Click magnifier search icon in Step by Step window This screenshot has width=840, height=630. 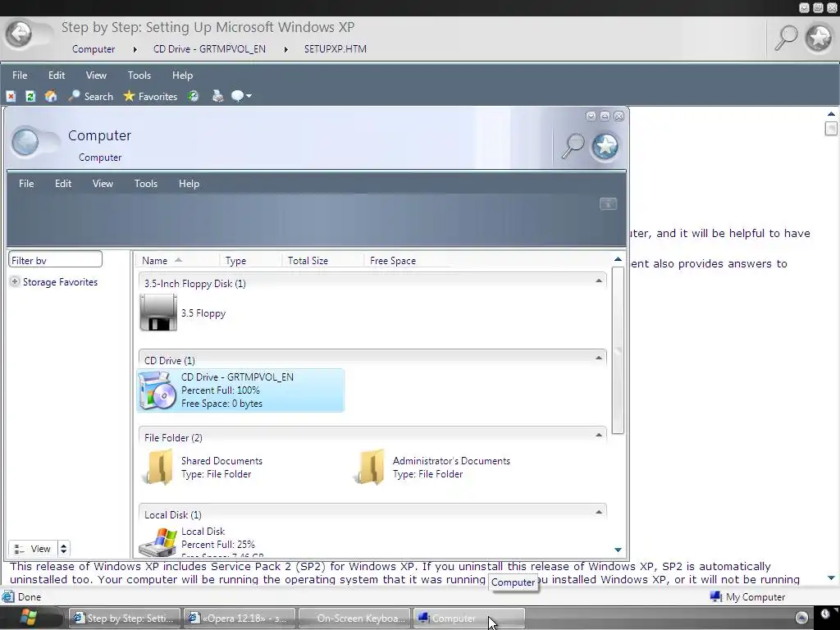[x=787, y=39]
